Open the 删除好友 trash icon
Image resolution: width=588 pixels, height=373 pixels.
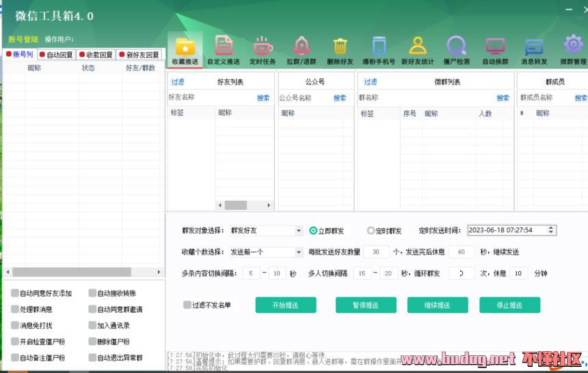pos(340,46)
